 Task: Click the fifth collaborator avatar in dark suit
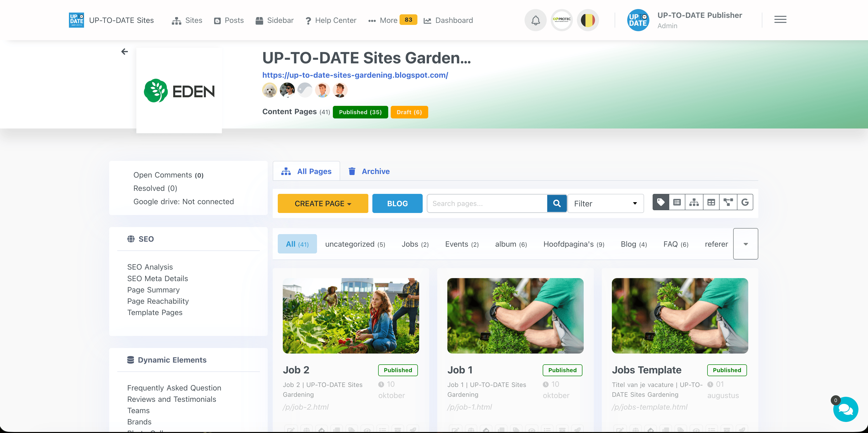click(x=340, y=90)
